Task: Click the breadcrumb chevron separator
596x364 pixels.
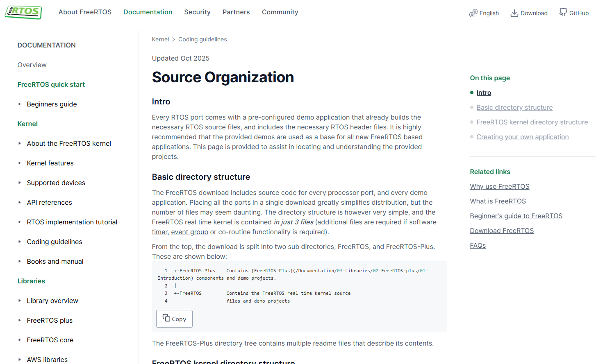Action: tap(174, 39)
